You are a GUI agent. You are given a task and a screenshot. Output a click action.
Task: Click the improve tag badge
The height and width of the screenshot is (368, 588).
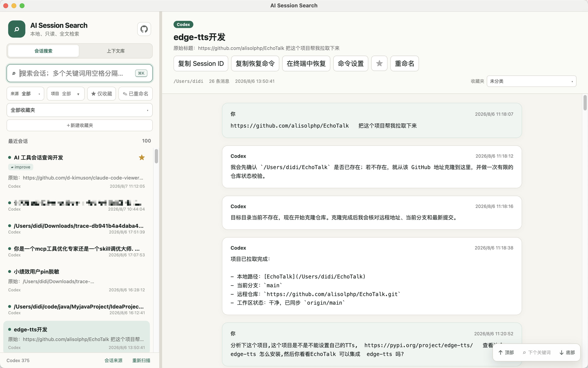click(21, 167)
